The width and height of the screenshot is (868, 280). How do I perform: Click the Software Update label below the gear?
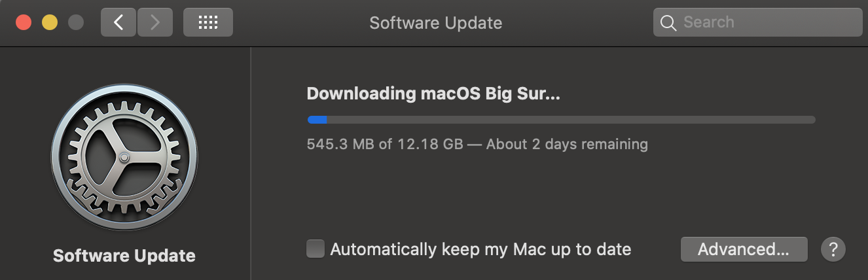tap(124, 255)
